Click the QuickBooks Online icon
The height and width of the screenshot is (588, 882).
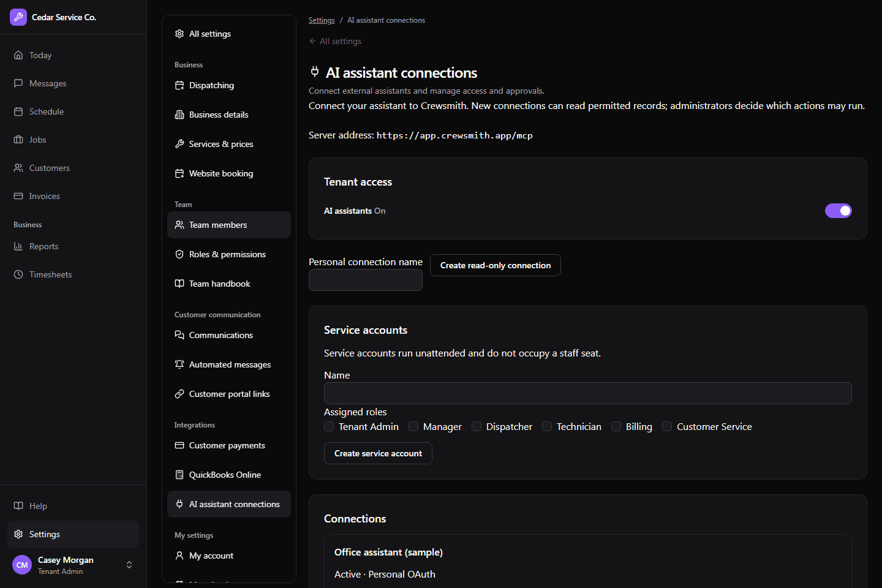click(179, 475)
